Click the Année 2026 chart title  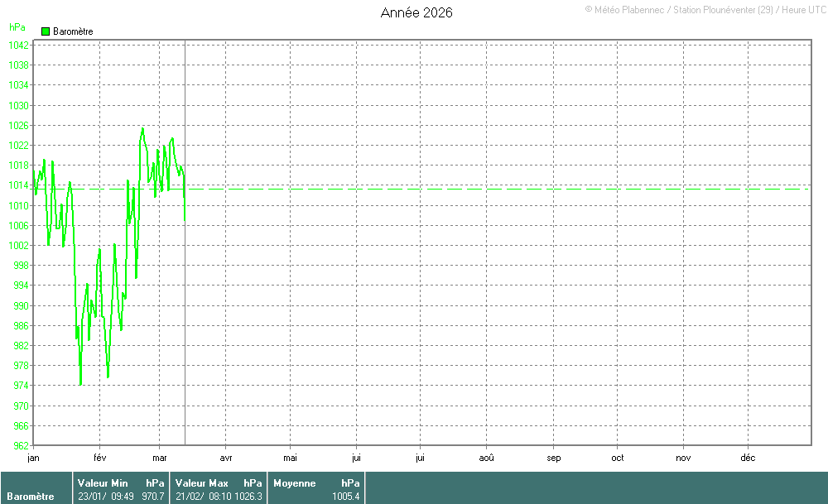point(416,12)
